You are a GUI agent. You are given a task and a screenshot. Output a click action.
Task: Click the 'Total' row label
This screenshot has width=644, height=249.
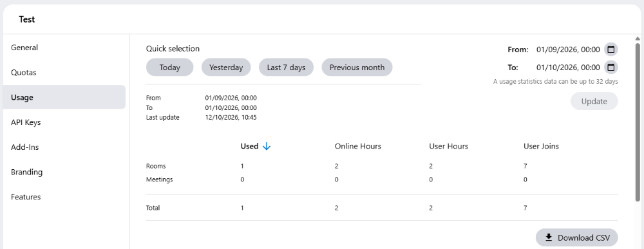tap(153, 208)
